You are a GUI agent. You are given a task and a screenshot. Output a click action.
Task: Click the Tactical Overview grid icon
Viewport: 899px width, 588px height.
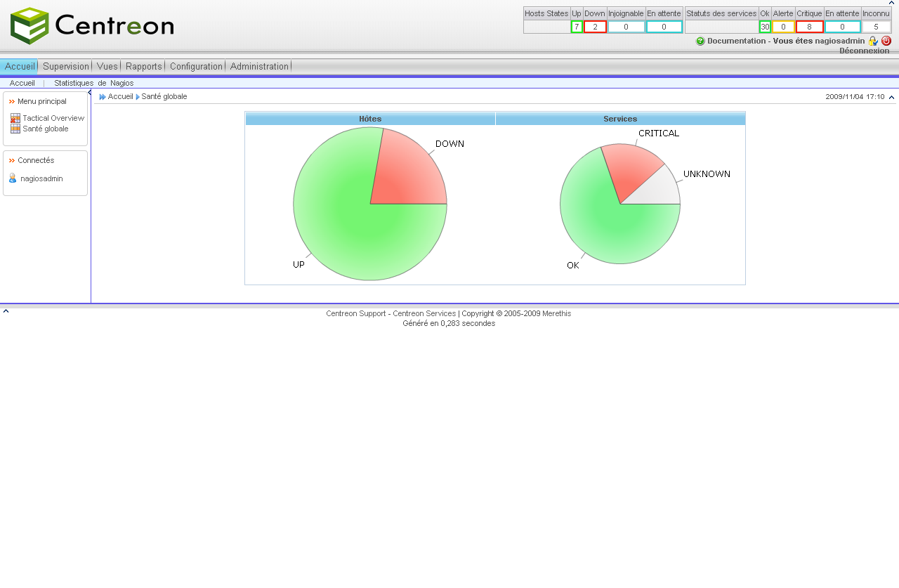click(x=15, y=119)
